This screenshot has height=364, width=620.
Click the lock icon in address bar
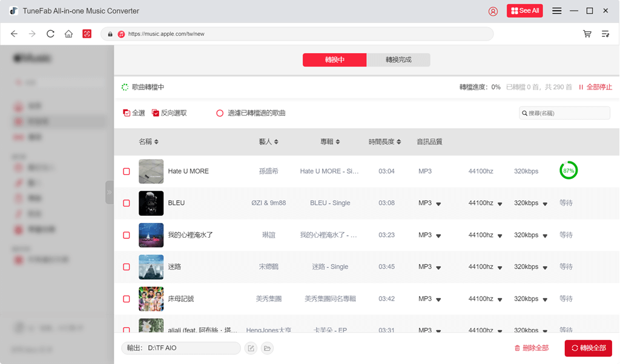(110, 34)
